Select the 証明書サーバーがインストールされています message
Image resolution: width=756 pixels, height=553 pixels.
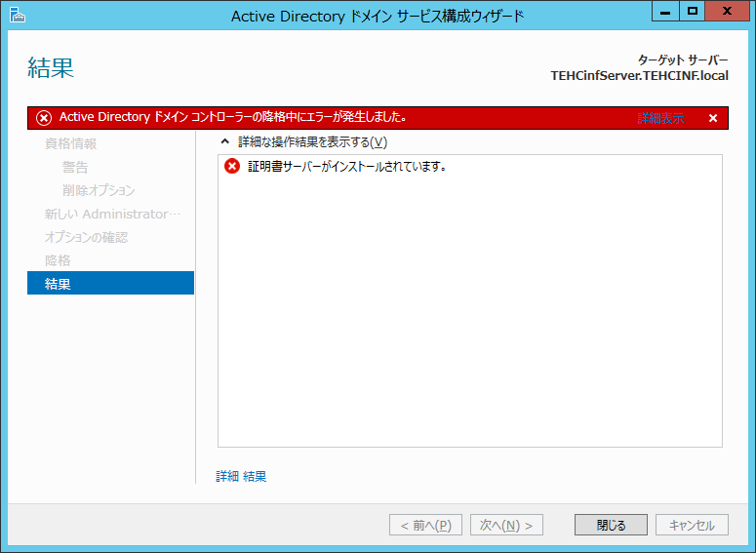pyautogui.click(x=347, y=167)
